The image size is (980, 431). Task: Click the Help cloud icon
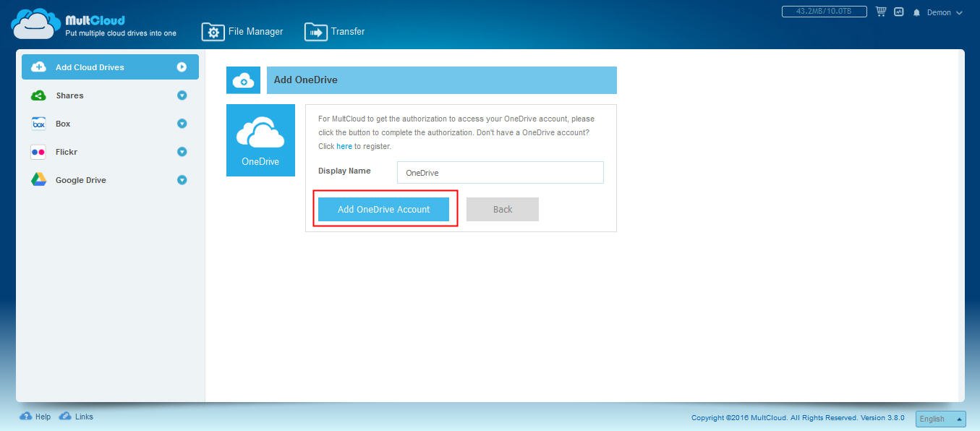[x=26, y=417]
